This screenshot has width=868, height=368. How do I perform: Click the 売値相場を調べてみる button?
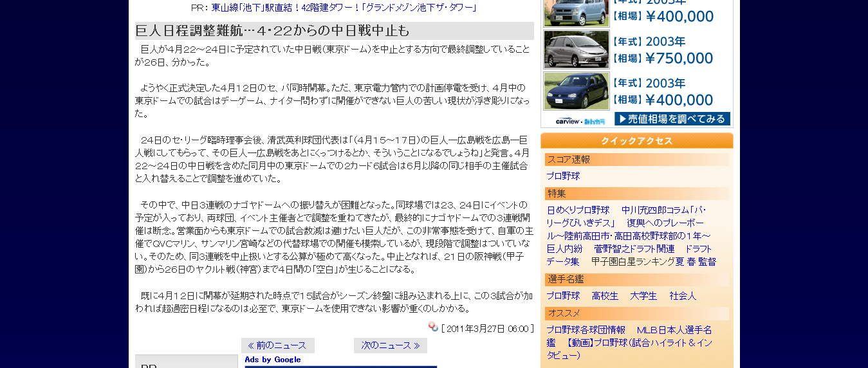[x=672, y=119]
